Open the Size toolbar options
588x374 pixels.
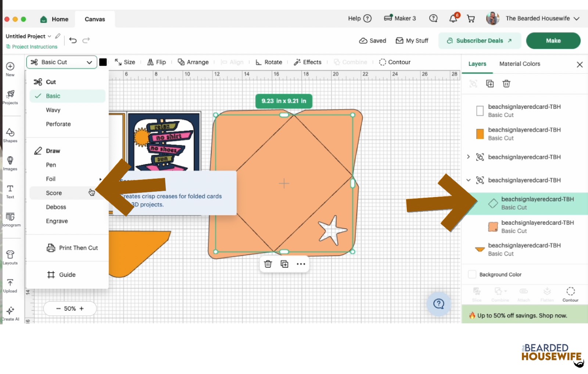(125, 62)
